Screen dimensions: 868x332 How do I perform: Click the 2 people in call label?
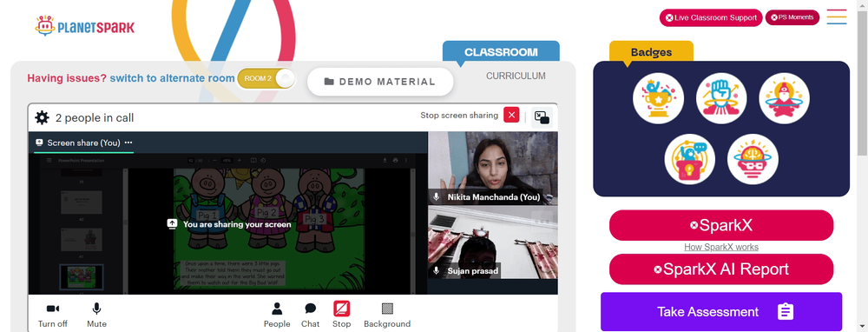[95, 118]
